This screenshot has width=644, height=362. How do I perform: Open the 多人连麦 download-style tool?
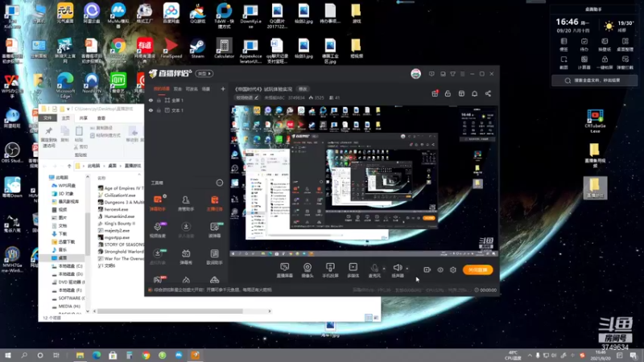click(186, 230)
